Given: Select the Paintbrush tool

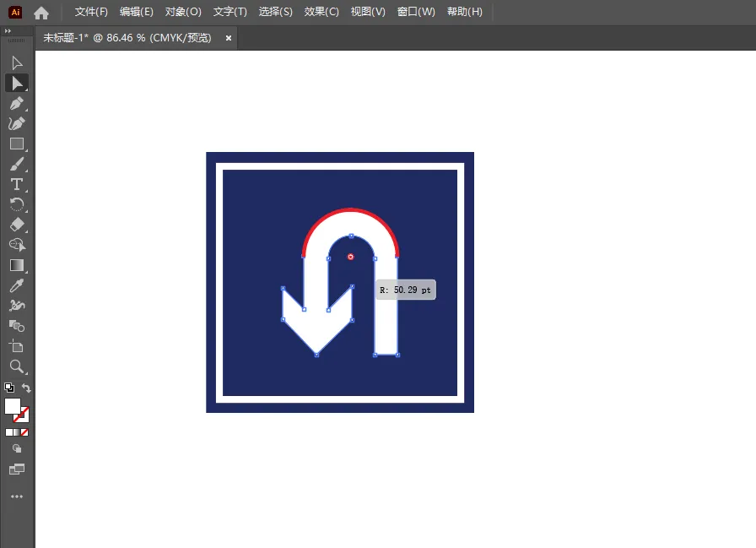Looking at the screenshot, I should (17, 164).
